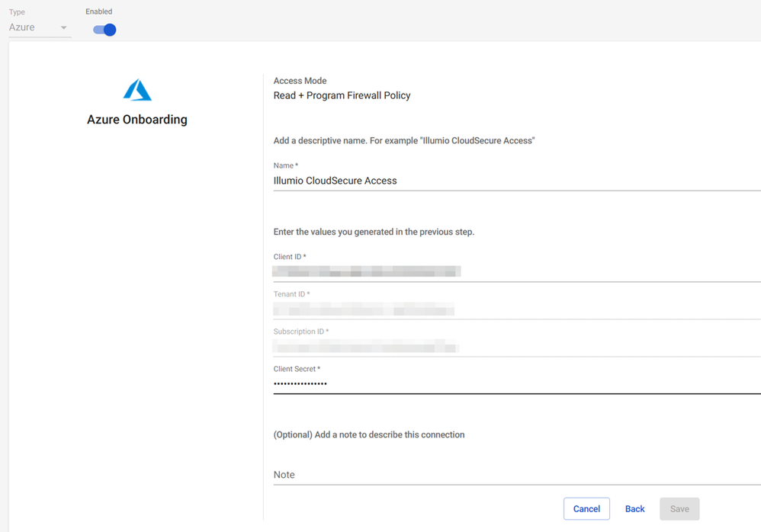Click the Client Secret password field

(516, 383)
